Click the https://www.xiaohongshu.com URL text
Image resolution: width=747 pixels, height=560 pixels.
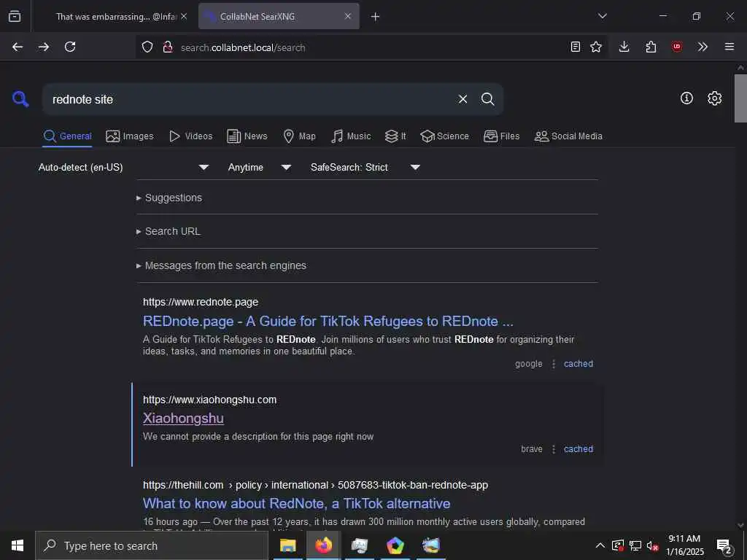point(209,400)
